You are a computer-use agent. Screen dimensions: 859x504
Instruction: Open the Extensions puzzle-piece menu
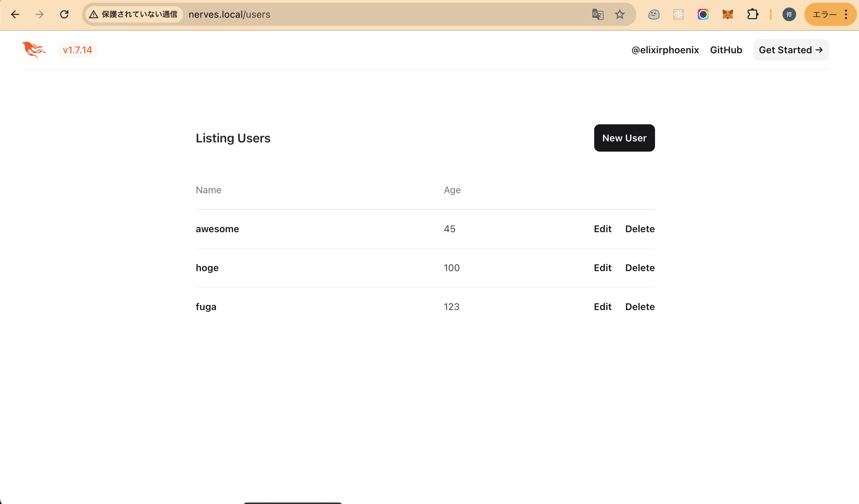pos(752,14)
